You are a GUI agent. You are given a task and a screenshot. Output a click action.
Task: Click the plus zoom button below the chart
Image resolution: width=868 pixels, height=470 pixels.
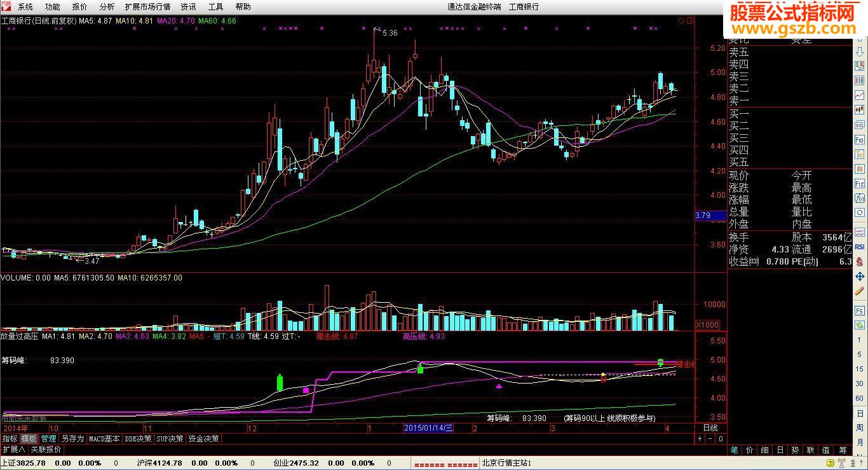pos(700,439)
